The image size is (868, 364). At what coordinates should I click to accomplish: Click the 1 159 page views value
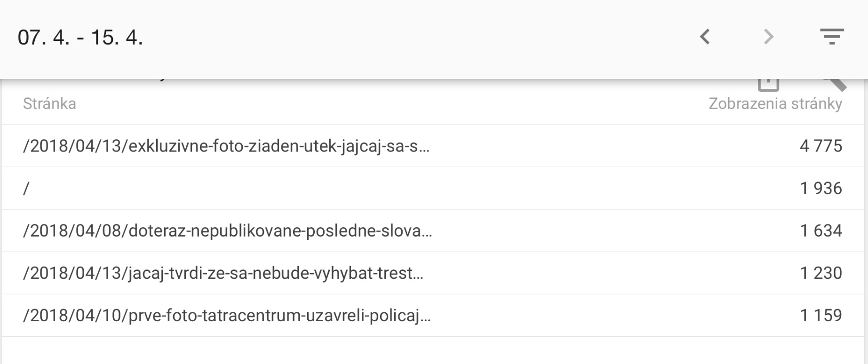tap(820, 316)
